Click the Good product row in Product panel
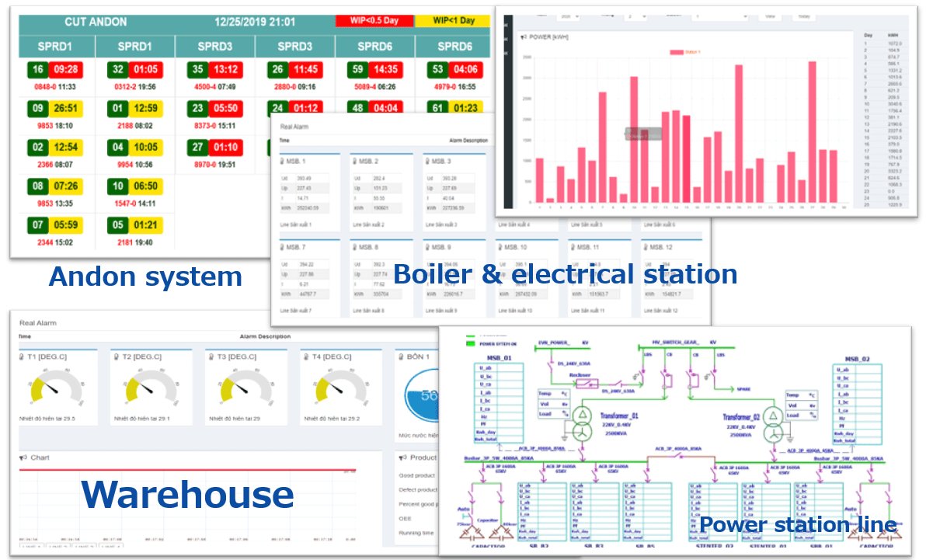Image resolution: width=926 pixels, height=560 pixels. point(417,475)
